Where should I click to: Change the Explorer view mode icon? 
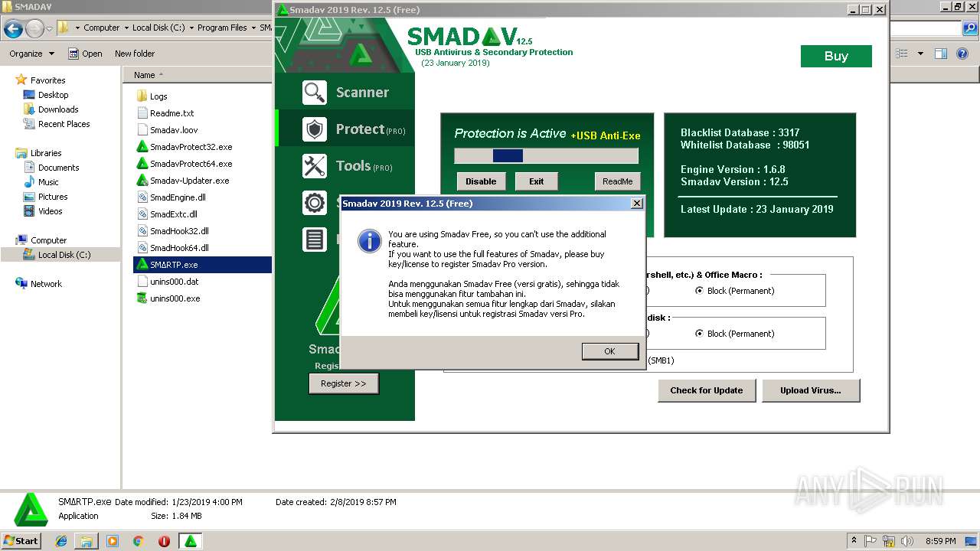(x=902, y=54)
